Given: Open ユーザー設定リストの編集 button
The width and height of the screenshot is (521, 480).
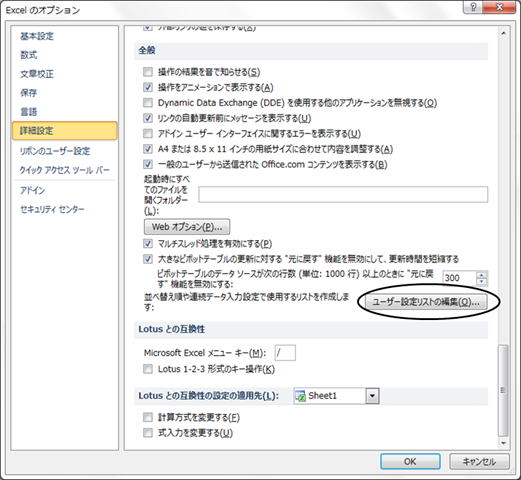Looking at the screenshot, I should [426, 302].
